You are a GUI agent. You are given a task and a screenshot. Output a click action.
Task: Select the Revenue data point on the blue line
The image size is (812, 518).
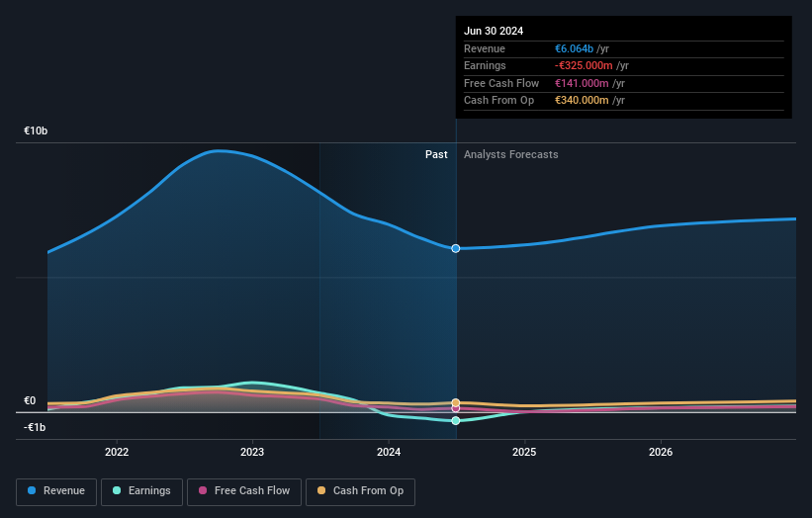(456, 248)
